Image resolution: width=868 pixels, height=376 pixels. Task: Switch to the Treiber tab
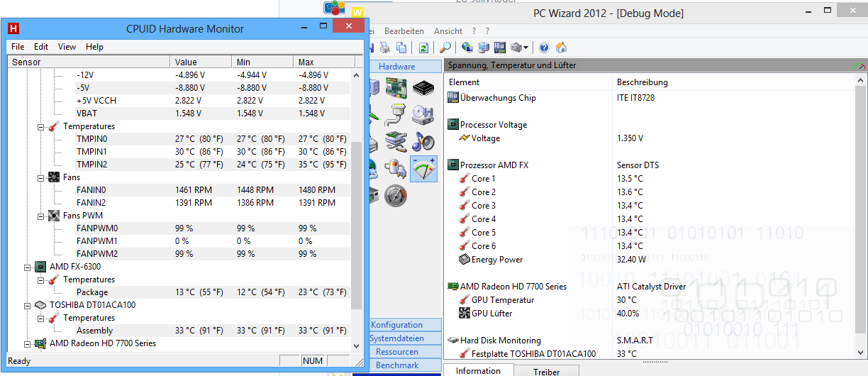click(546, 371)
